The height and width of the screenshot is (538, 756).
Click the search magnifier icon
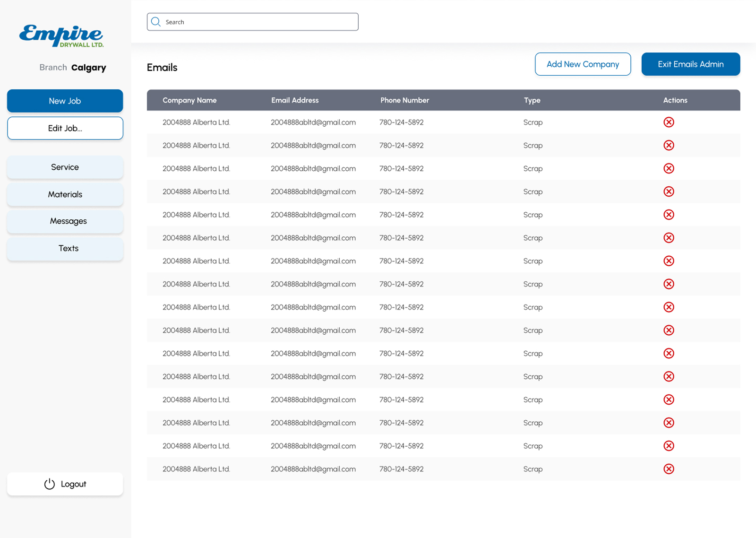156,21
